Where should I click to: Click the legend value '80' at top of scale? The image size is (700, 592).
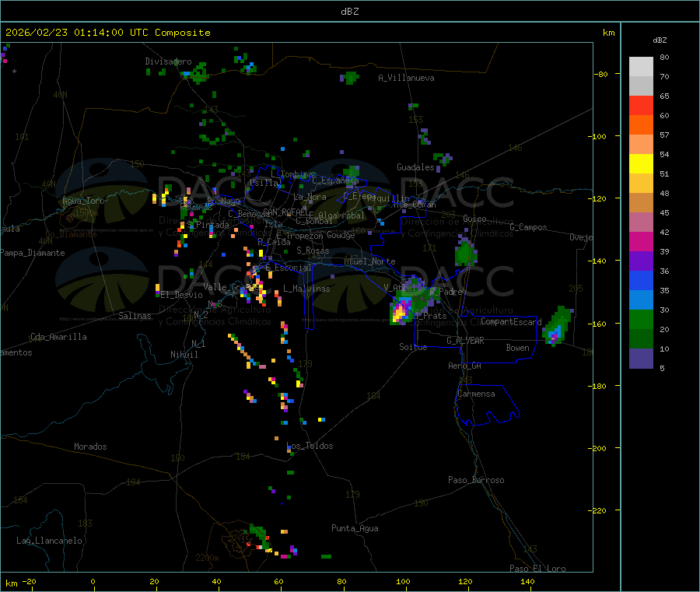tap(664, 57)
